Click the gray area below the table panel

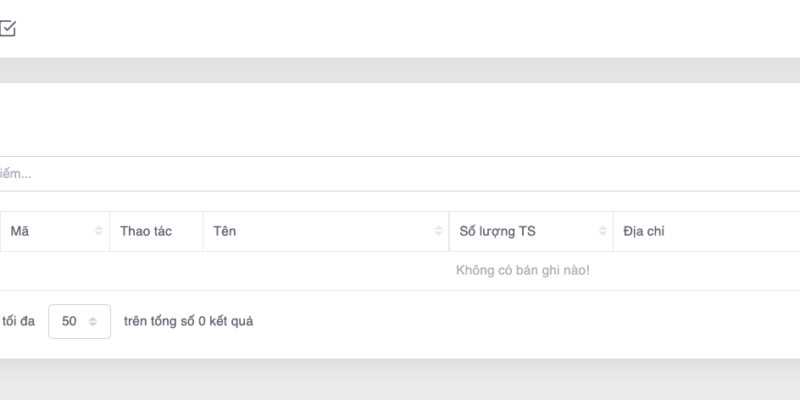point(400,380)
